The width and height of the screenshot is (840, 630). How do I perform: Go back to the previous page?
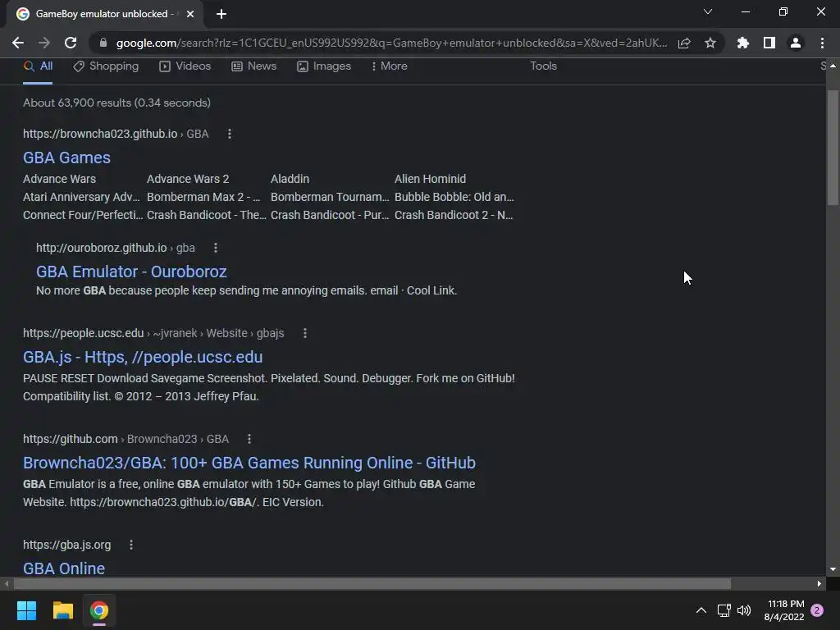[18, 43]
